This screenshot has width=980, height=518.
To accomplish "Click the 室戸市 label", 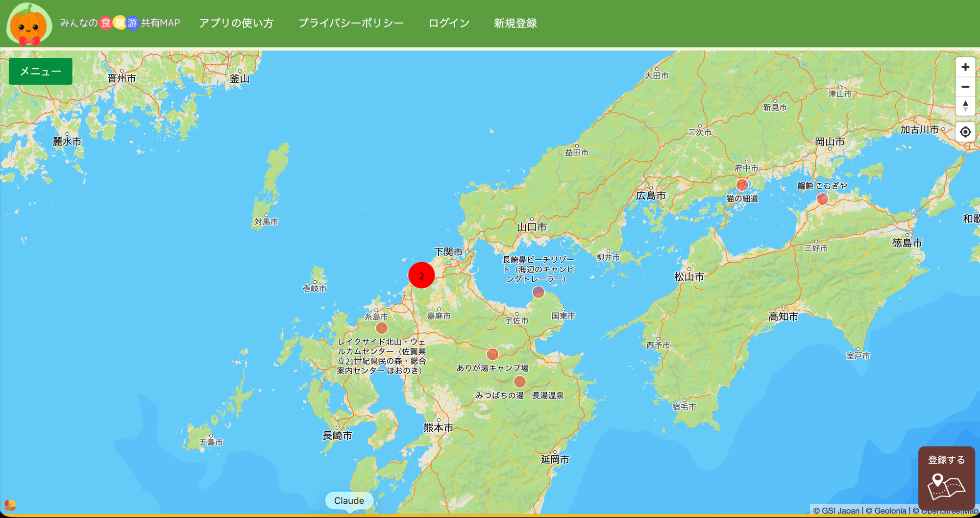I will click(x=858, y=356).
